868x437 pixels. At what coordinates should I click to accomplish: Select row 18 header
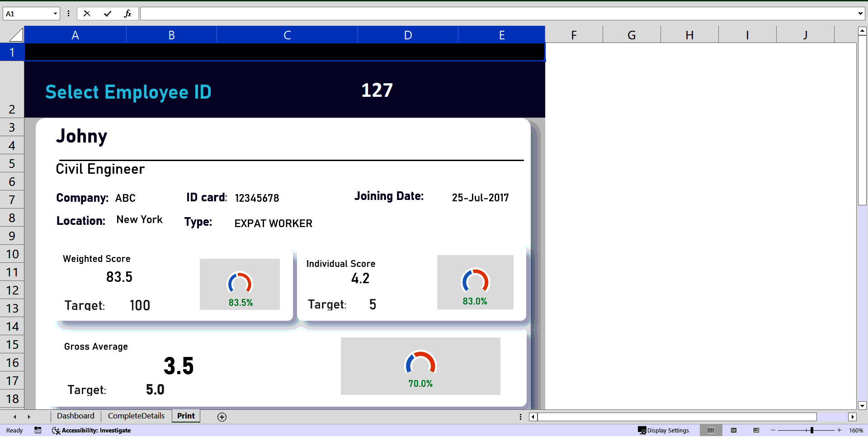click(12, 399)
